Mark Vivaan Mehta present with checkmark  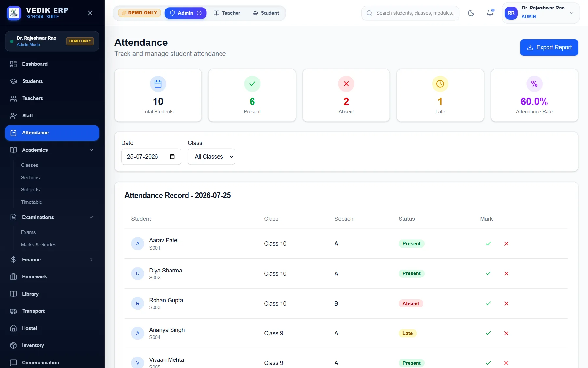click(488, 363)
